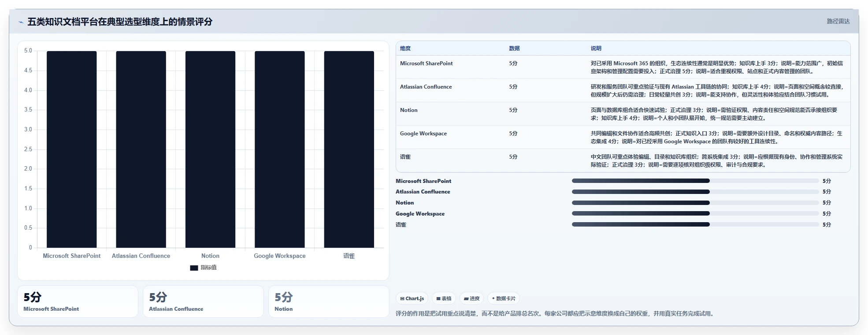Viewport: 868px width, 335px height.
Task: Click the 路径雷达 label in the header
Action: tap(838, 21)
